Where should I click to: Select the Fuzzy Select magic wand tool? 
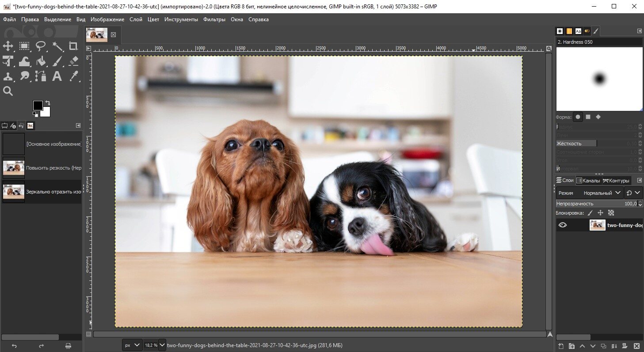[x=57, y=46]
